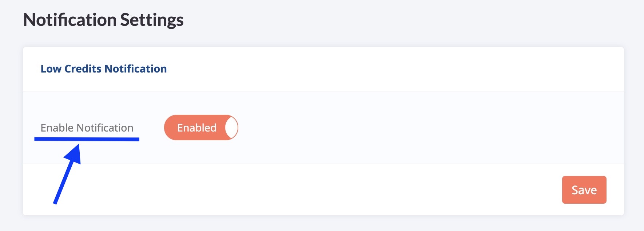Disable the low credits notification switch

click(201, 128)
